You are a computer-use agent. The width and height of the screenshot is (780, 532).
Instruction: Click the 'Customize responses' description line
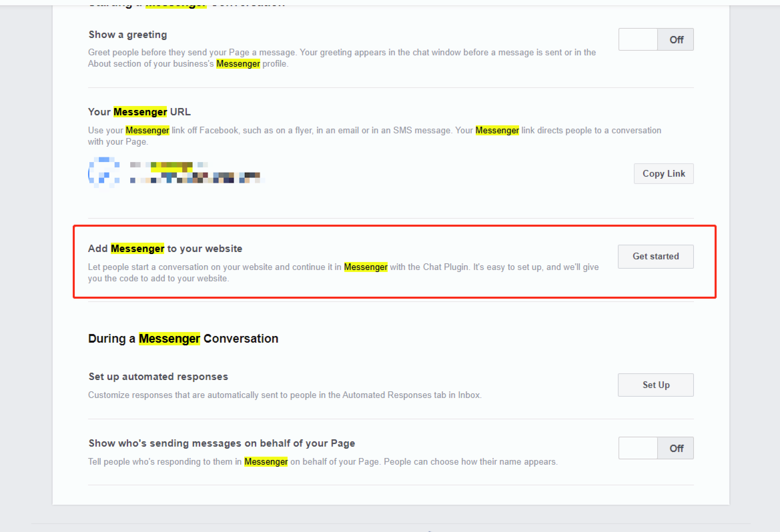tap(284, 395)
